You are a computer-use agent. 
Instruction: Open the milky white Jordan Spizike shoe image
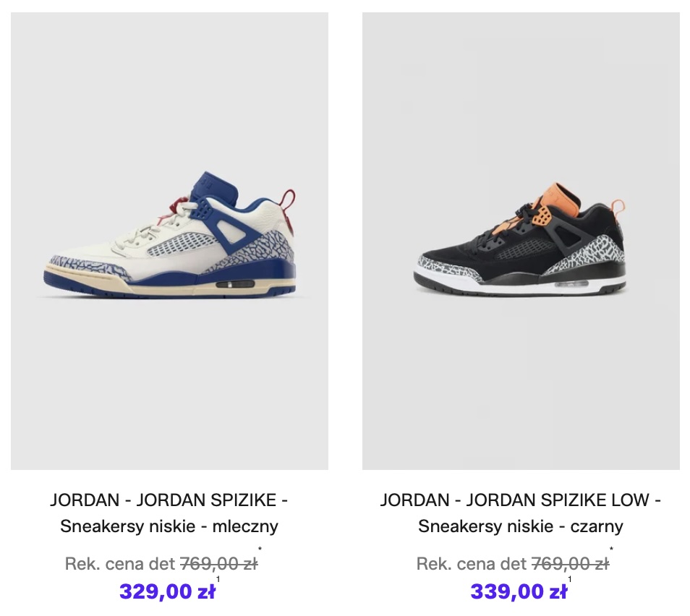point(169,241)
